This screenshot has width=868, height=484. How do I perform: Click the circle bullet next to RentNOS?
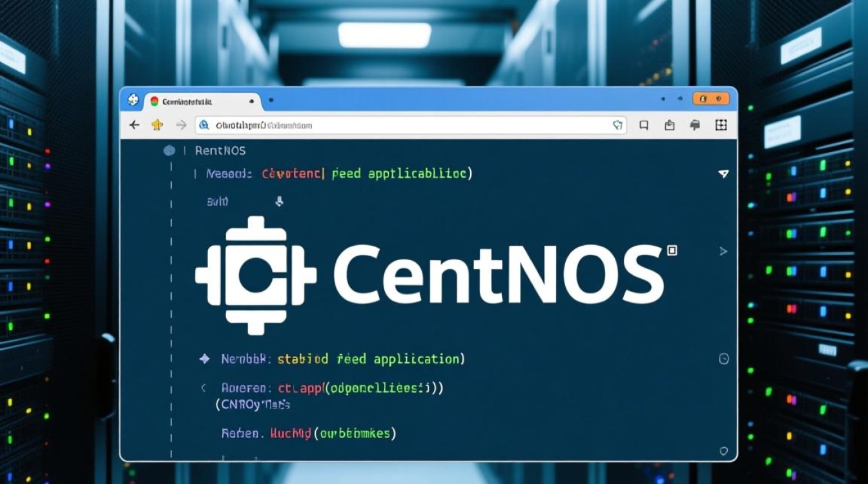[x=169, y=151]
